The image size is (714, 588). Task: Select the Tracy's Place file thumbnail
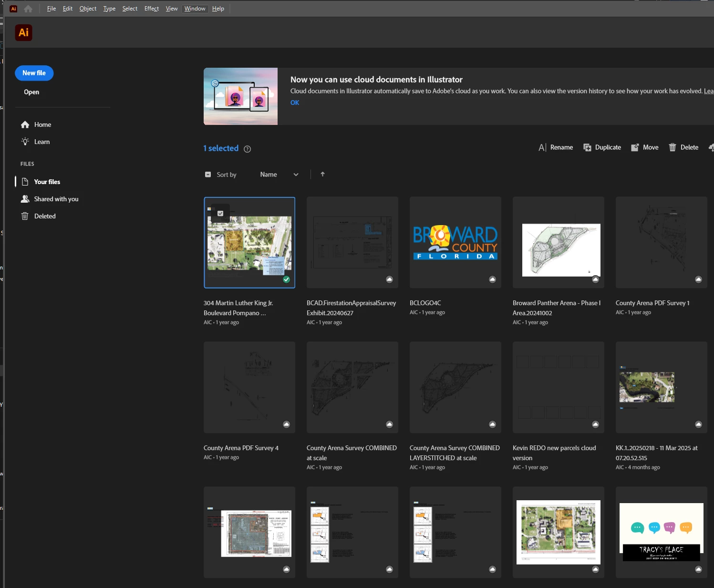pos(662,532)
